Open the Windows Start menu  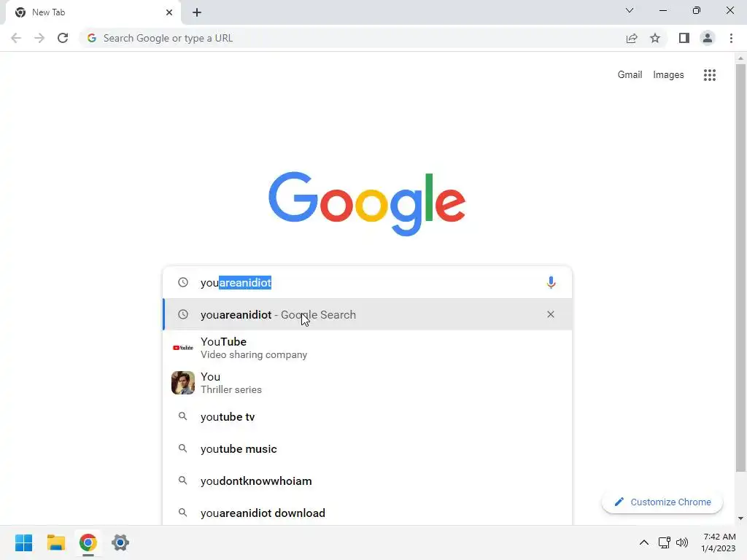coord(23,542)
